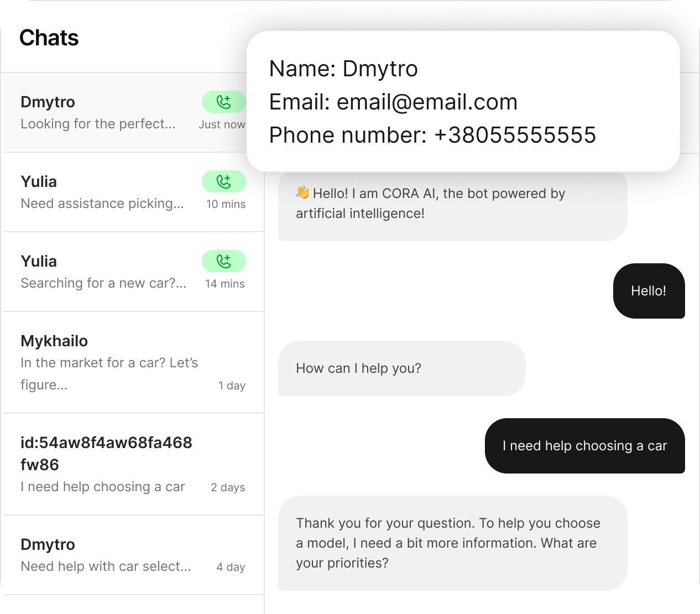Screen dimensions: 700x614
Task: Click the call icon beside the 14 mins Yulia chat
Action: (x=223, y=261)
